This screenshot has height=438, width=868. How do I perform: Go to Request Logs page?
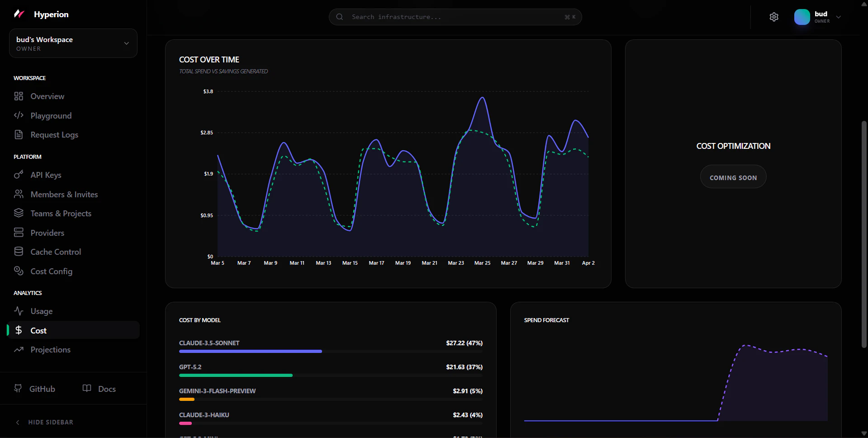pyautogui.click(x=54, y=135)
